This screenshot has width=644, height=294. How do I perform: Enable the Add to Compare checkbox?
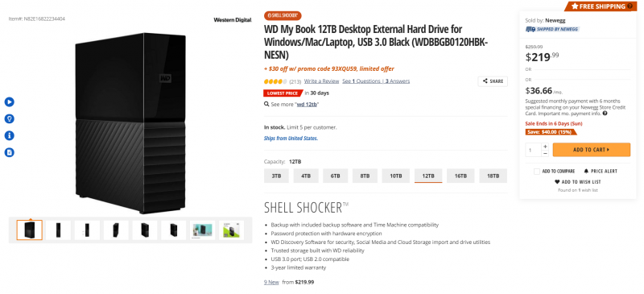coord(536,172)
